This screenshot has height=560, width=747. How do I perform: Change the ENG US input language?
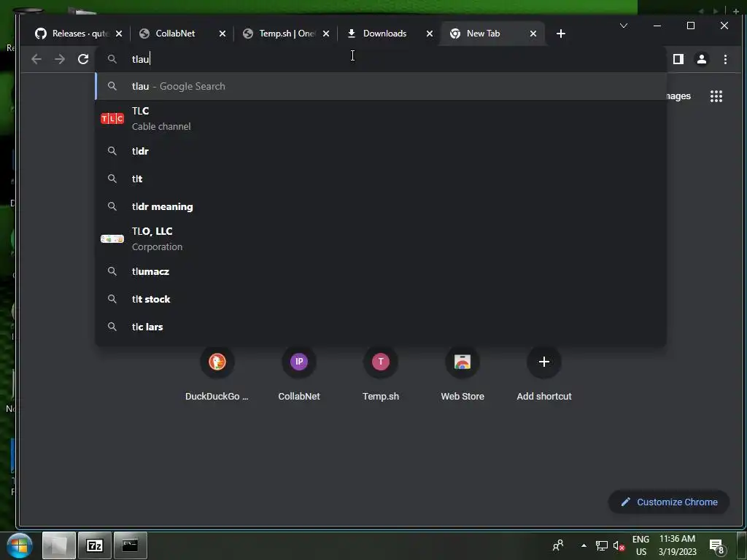[x=640, y=545]
